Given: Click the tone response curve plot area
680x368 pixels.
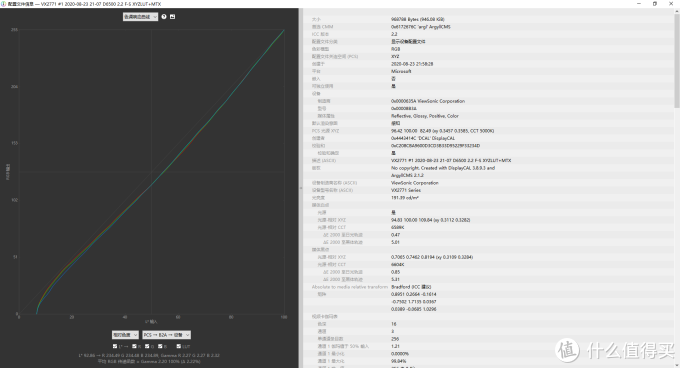Looking at the screenshot, I should coord(151,172).
